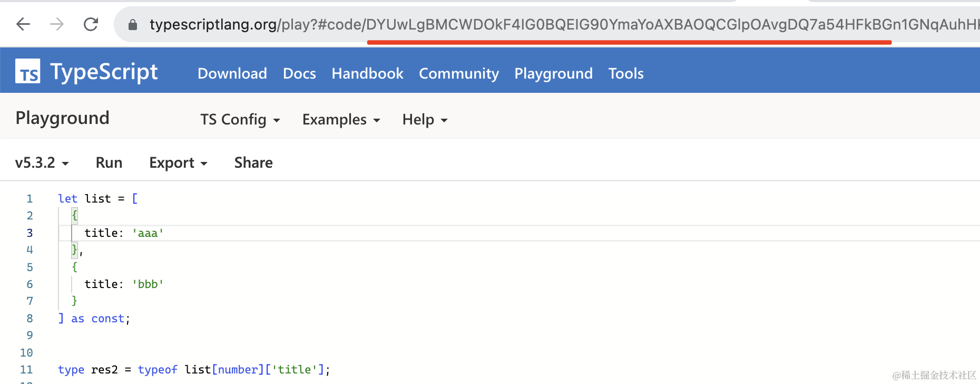
Task: Open the Help dropdown menu
Action: [x=425, y=120]
